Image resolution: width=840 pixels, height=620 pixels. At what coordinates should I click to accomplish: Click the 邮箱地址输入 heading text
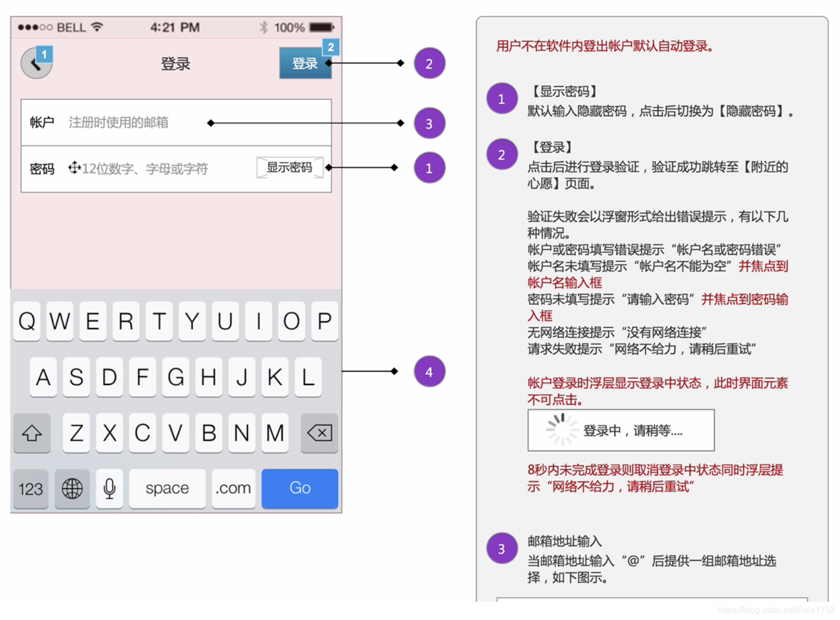tap(565, 541)
